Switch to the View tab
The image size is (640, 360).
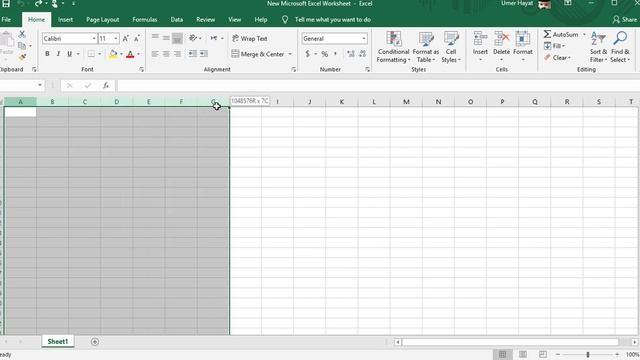point(234,20)
